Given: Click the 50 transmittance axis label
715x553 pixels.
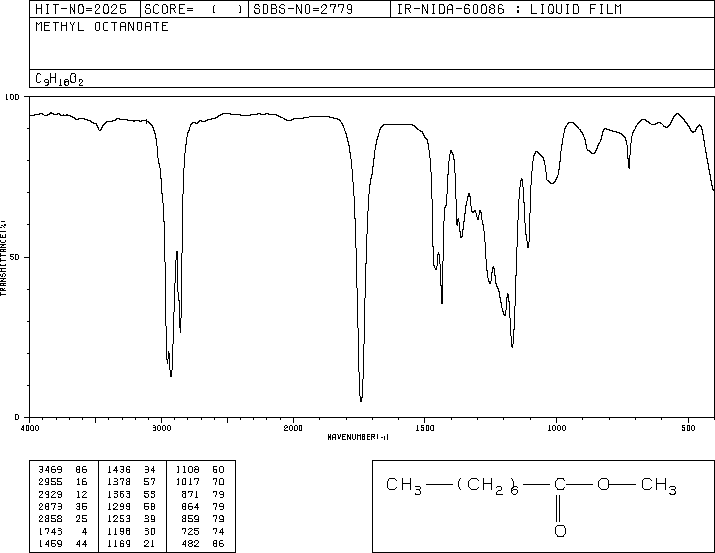Looking at the screenshot, I should coord(15,257).
